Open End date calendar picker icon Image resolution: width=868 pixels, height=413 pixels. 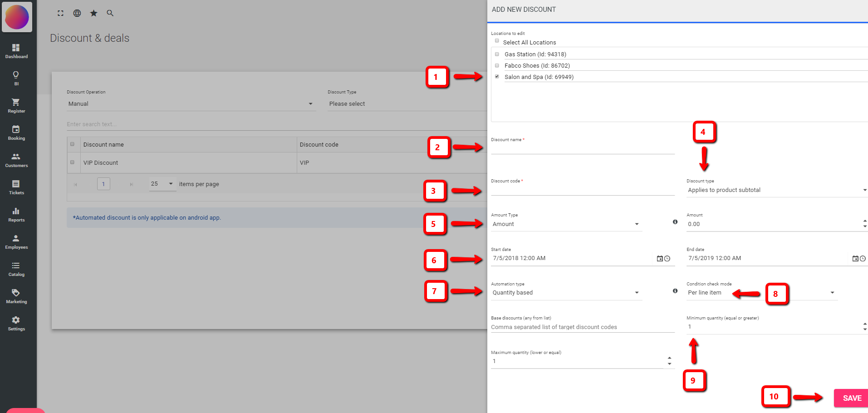click(x=855, y=258)
